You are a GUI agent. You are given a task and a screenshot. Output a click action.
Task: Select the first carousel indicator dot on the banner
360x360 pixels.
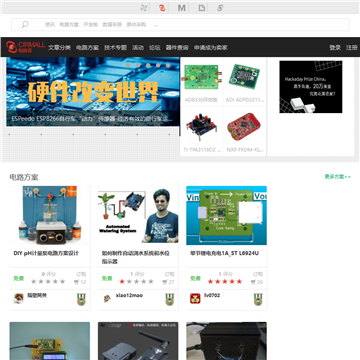pos(128,65)
